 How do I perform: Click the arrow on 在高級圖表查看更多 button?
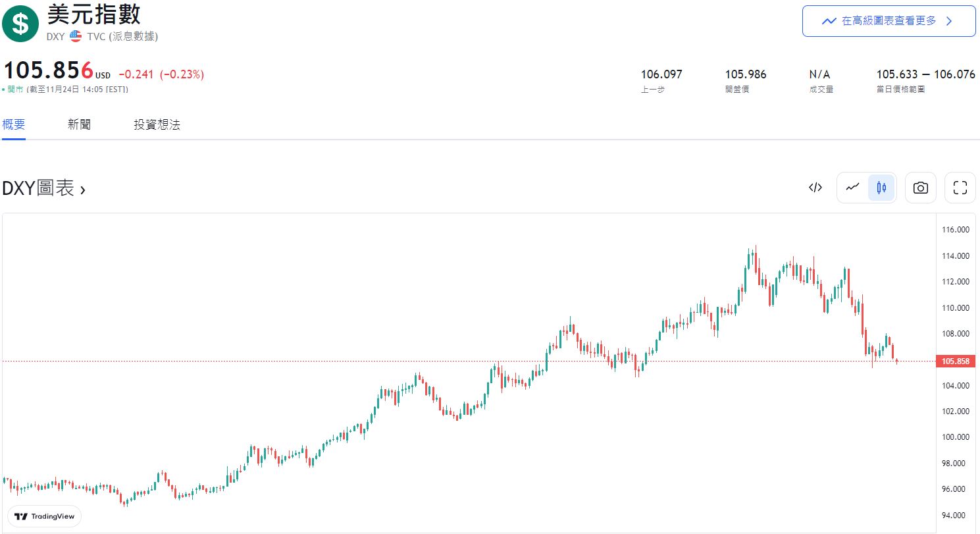click(x=948, y=21)
